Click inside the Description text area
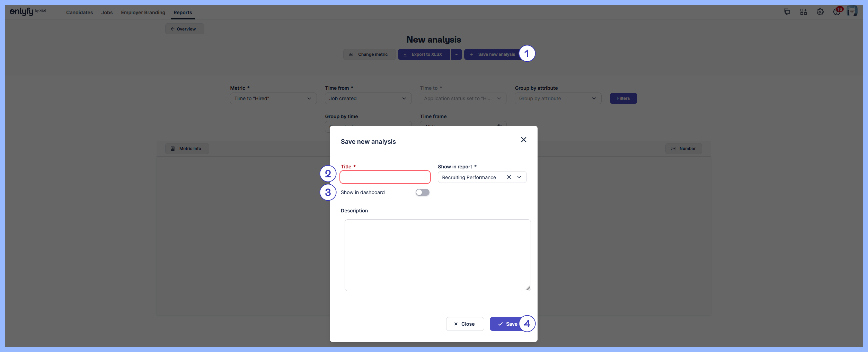868x352 pixels. 437,255
